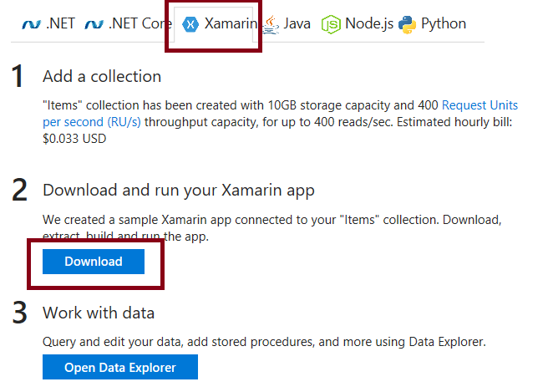Click the Python snake logo icon
The width and height of the screenshot is (543, 392).
(408, 24)
